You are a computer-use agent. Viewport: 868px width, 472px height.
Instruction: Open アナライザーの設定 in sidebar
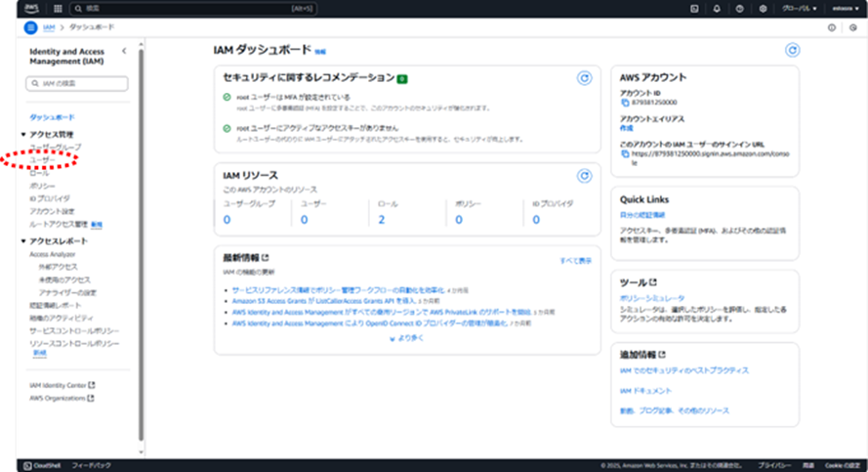coord(67,292)
